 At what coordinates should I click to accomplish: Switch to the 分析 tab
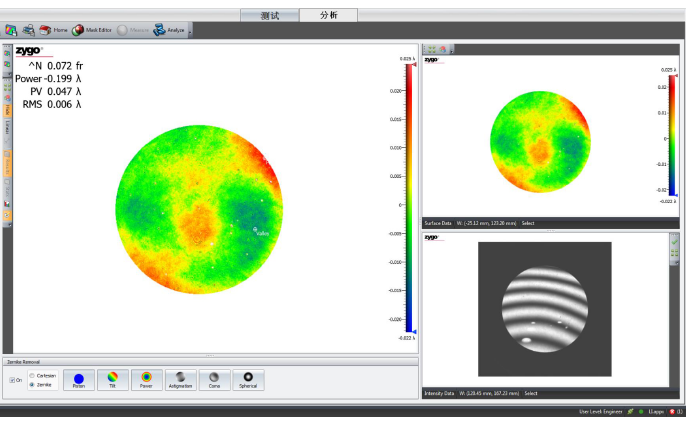328,16
